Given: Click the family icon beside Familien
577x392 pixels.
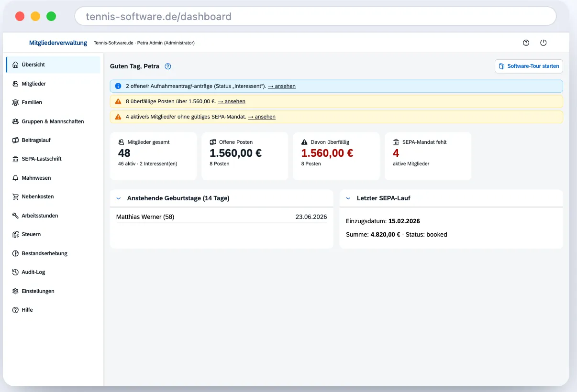Looking at the screenshot, I should (15, 102).
